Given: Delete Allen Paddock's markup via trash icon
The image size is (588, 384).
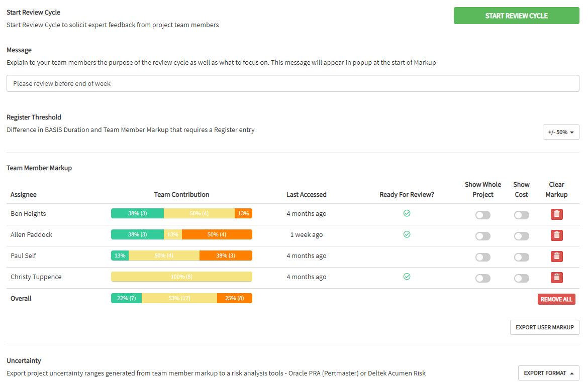Looking at the screenshot, I should 556,235.
